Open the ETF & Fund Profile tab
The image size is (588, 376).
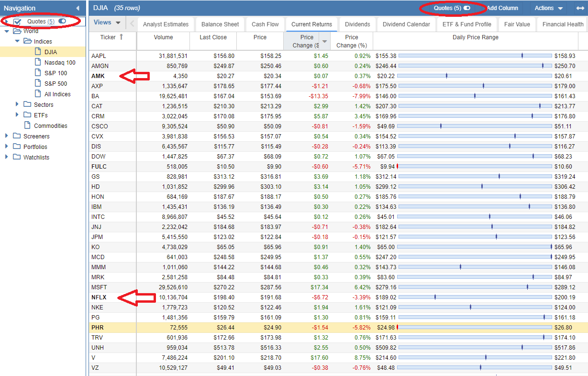tap(466, 24)
